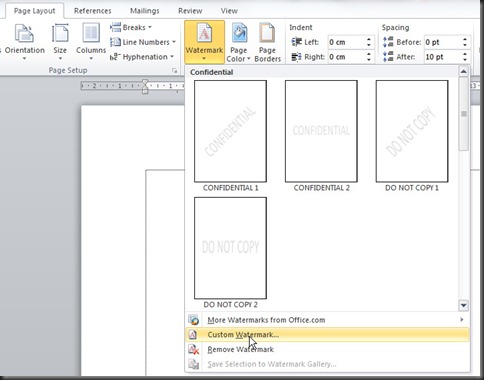This screenshot has height=380, width=484.
Task: Open the Hyphenation dropdown
Action: [x=142, y=57]
